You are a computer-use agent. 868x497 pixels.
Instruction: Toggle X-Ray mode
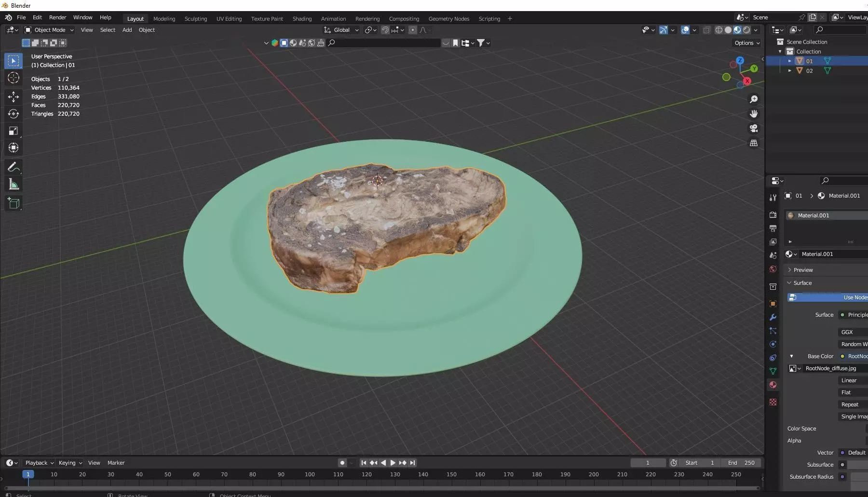706,30
